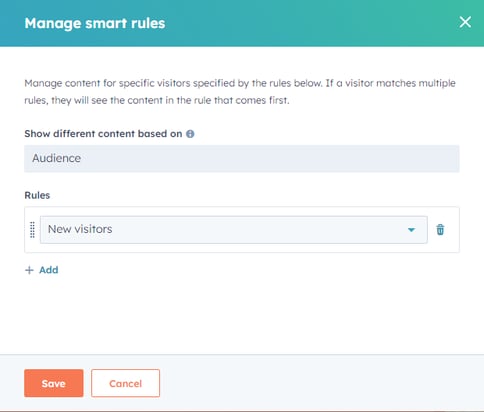Click the description paragraph about visitor rules
Image resolution: width=484 pixels, height=412 pixels.
click(x=240, y=92)
